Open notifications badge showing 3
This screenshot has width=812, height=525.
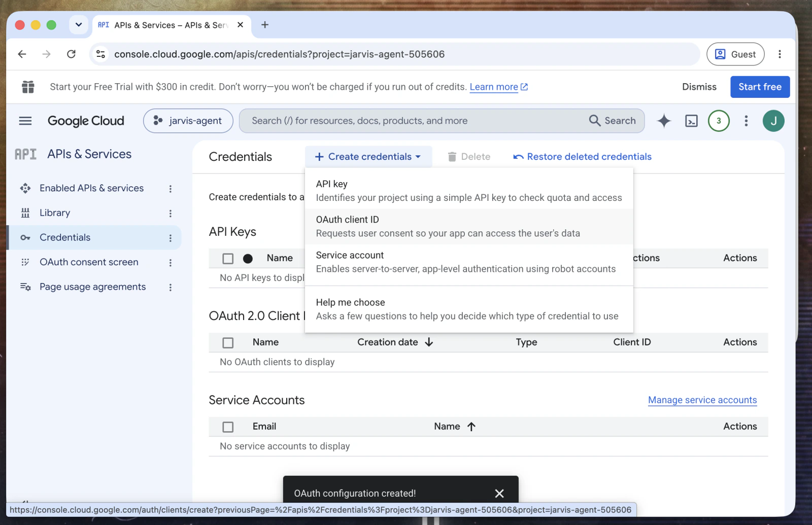coord(719,121)
